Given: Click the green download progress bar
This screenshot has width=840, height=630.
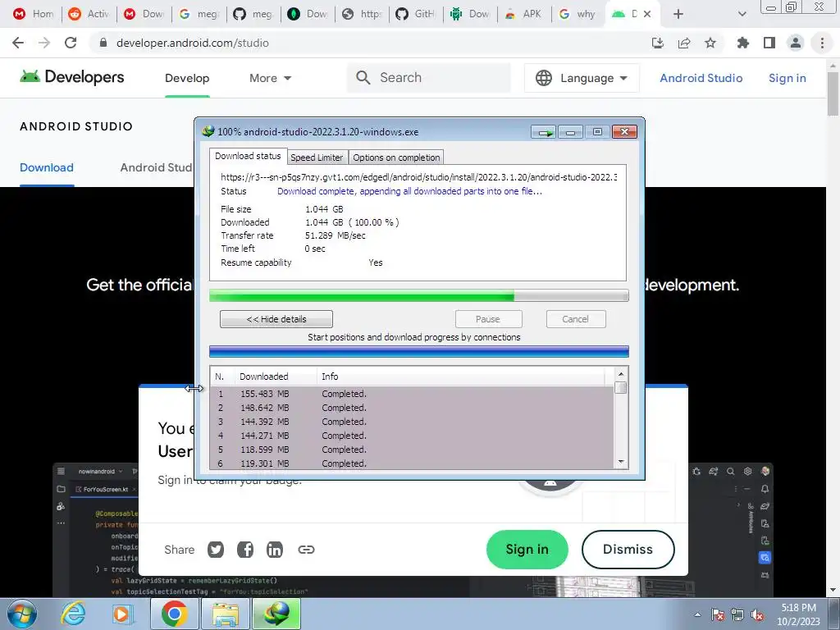Looking at the screenshot, I should click(419, 295).
